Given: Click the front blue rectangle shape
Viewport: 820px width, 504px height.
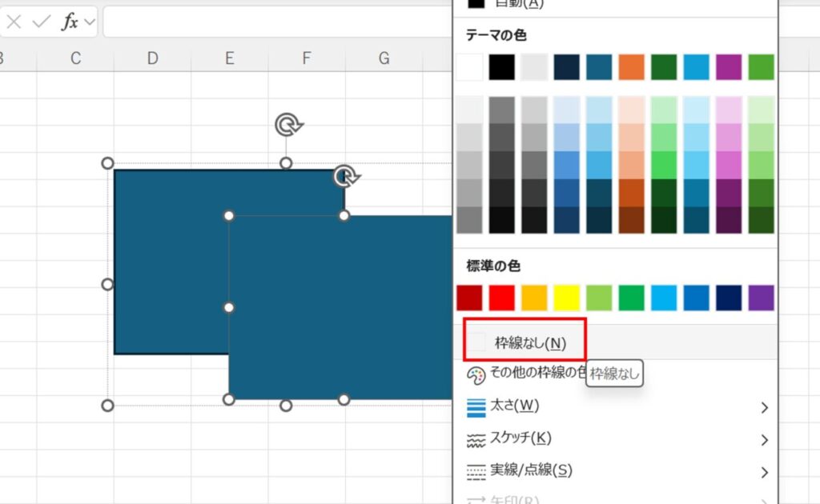Looking at the screenshot, I should 341,308.
